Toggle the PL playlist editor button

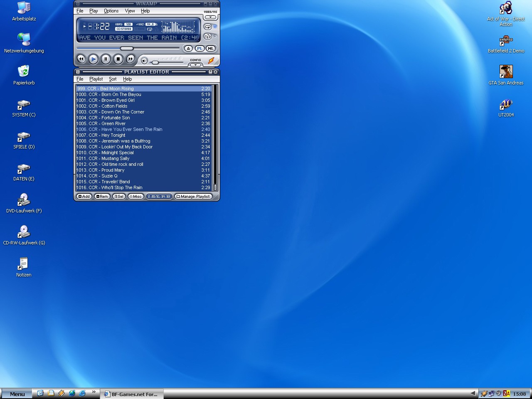coord(199,49)
